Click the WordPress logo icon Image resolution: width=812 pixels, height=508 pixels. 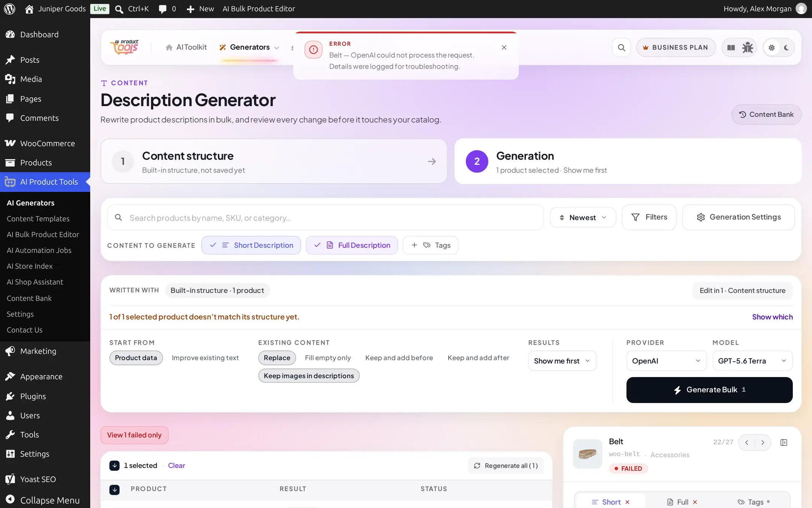(x=9, y=9)
